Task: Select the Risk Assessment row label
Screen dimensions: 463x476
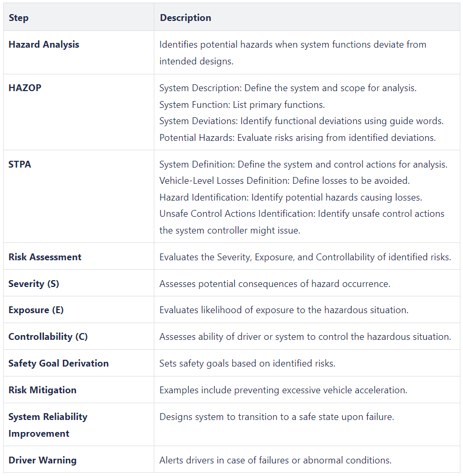Action: tap(45, 257)
